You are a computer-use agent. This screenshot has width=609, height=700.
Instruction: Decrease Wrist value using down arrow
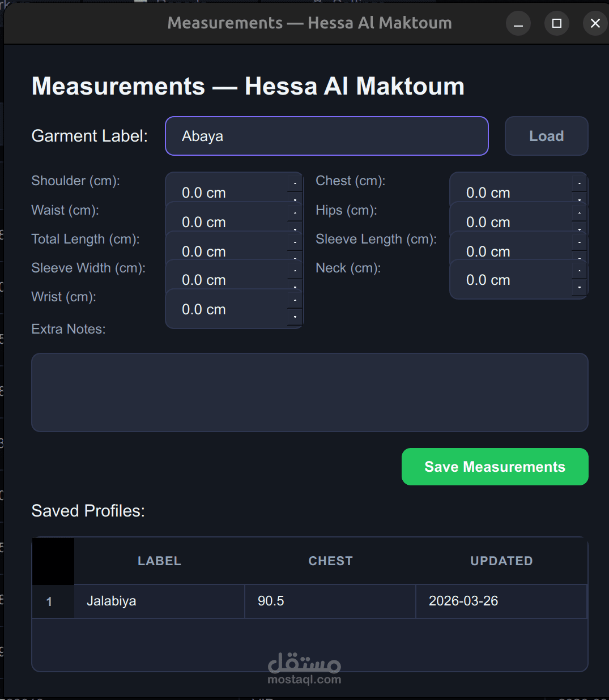click(295, 317)
